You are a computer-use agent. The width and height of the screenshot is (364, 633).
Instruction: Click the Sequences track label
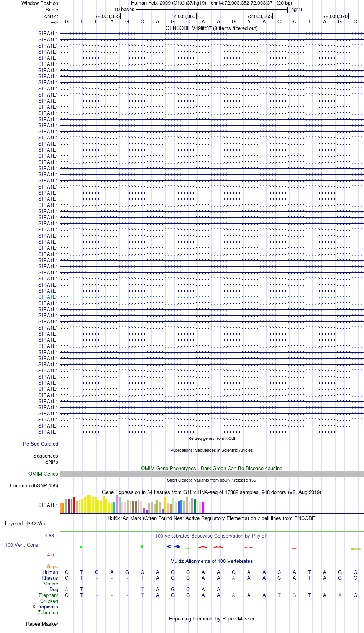(x=46, y=456)
